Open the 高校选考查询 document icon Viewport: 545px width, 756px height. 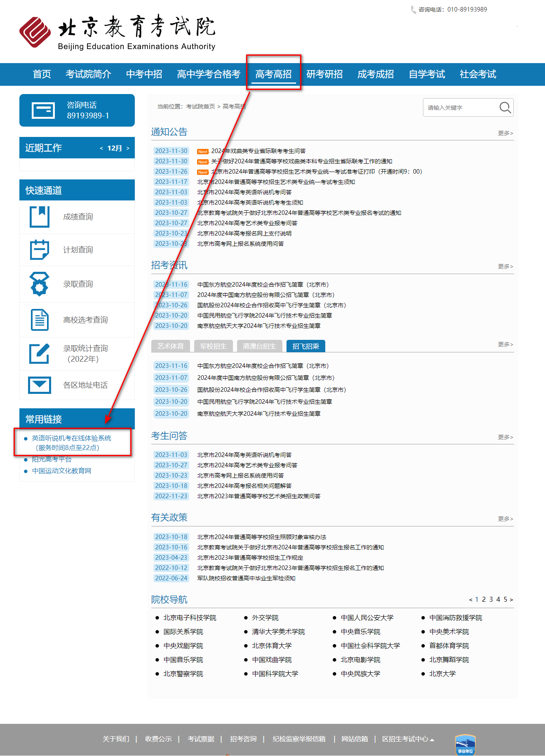(40, 320)
